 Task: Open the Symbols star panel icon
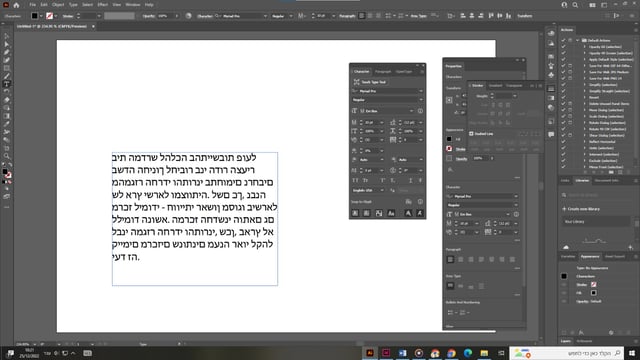551,65
